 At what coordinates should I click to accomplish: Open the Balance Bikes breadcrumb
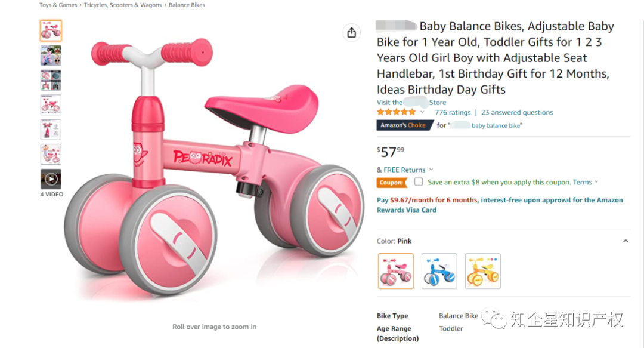pos(187,5)
